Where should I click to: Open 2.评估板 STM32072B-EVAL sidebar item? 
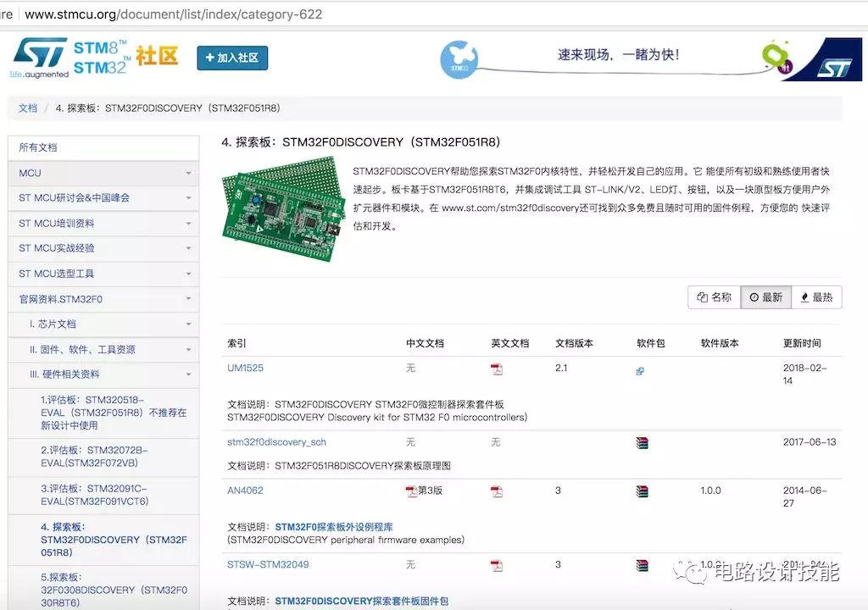click(103, 457)
